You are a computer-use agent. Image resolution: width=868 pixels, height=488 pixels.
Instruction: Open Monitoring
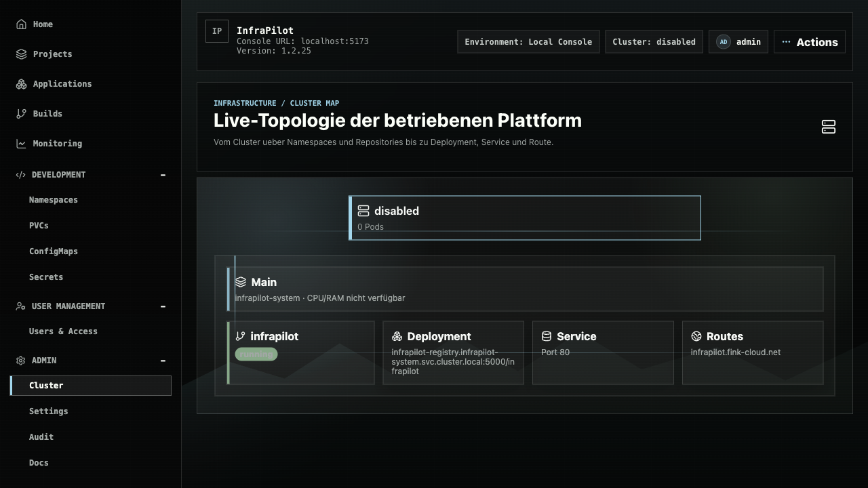pyautogui.click(x=91, y=144)
